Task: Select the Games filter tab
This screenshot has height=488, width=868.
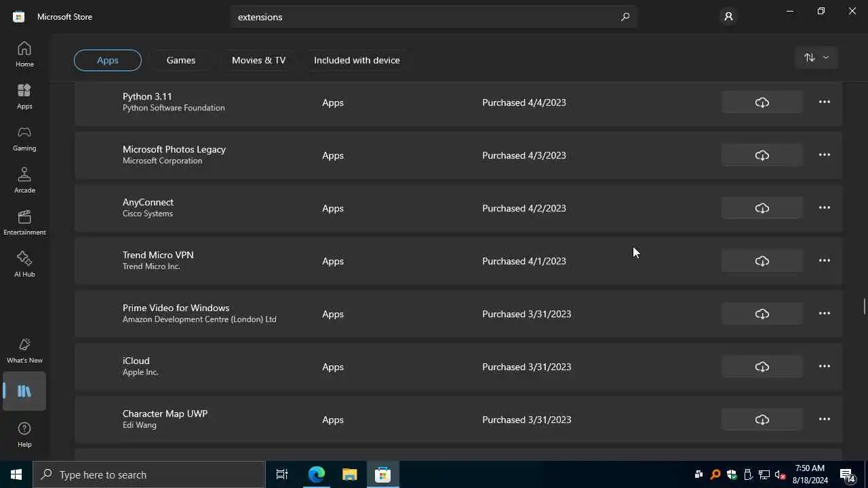Action: [x=181, y=60]
